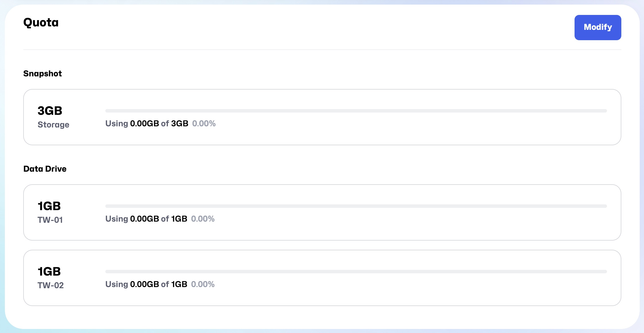Select the TW-01 drive label

pyautogui.click(x=50, y=220)
